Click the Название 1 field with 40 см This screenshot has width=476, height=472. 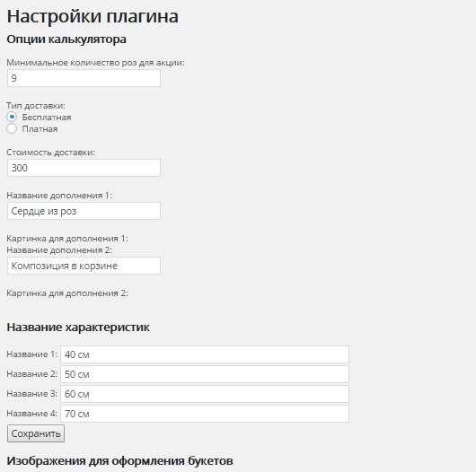[x=205, y=354]
